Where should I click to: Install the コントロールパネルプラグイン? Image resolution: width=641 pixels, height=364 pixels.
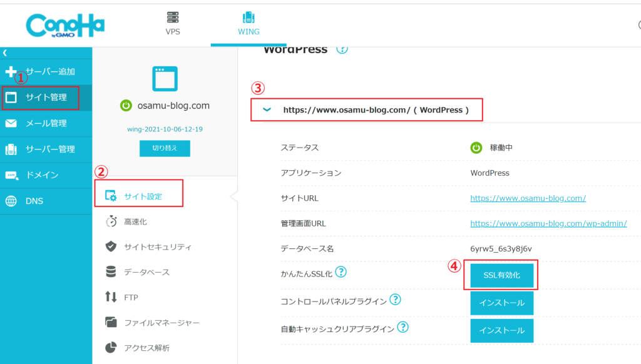coord(501,303)
